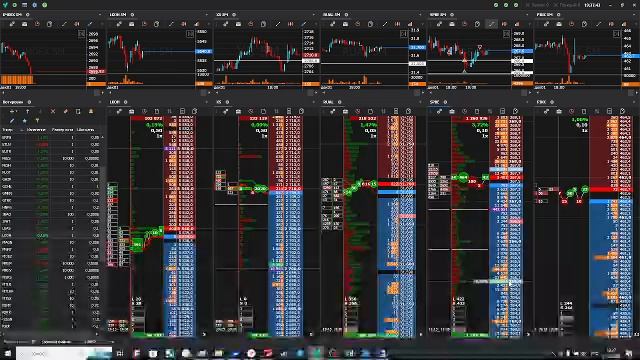Open the Windows Start button
This screenshot has width=640, height=360.
(7, 353)
